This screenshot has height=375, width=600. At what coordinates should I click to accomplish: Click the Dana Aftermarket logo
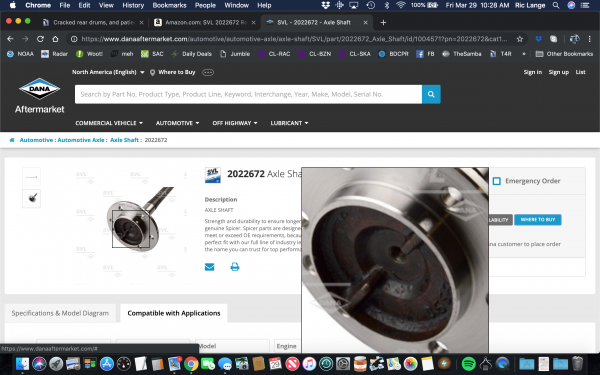pyautogui.click(x=39, y=95)
